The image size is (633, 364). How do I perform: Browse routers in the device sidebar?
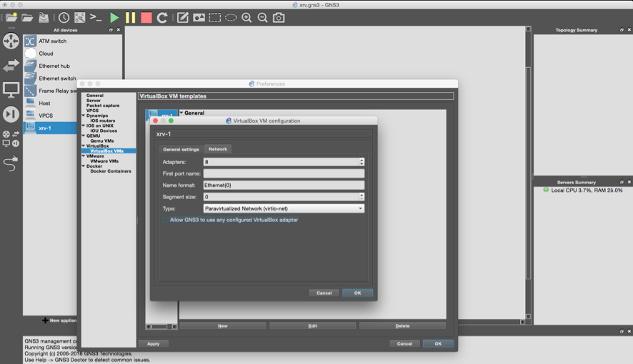coord(11,41)
